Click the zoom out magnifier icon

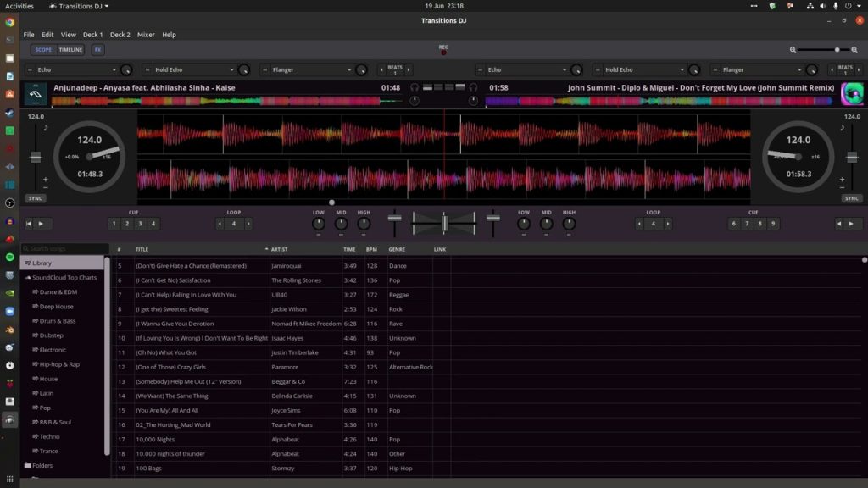coord(793,50)
